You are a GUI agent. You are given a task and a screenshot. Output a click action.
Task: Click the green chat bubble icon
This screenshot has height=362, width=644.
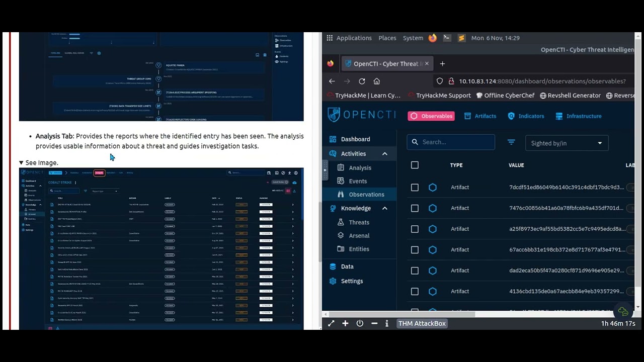[623, 312]
